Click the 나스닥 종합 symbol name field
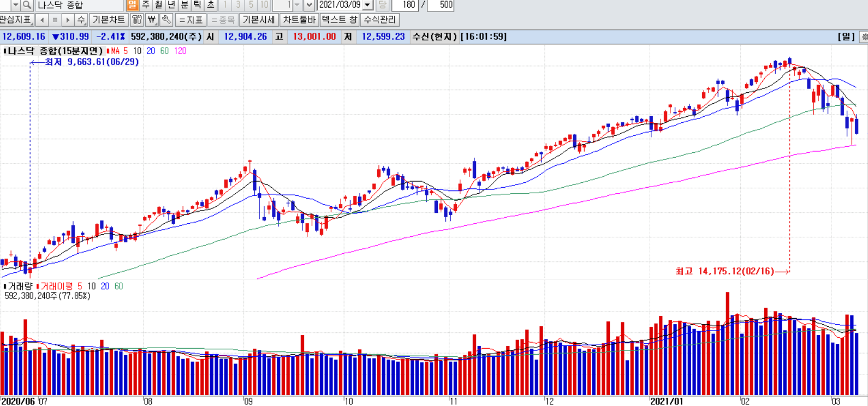The height and width of the screenshot is (406, 868). tap(79, 5)
